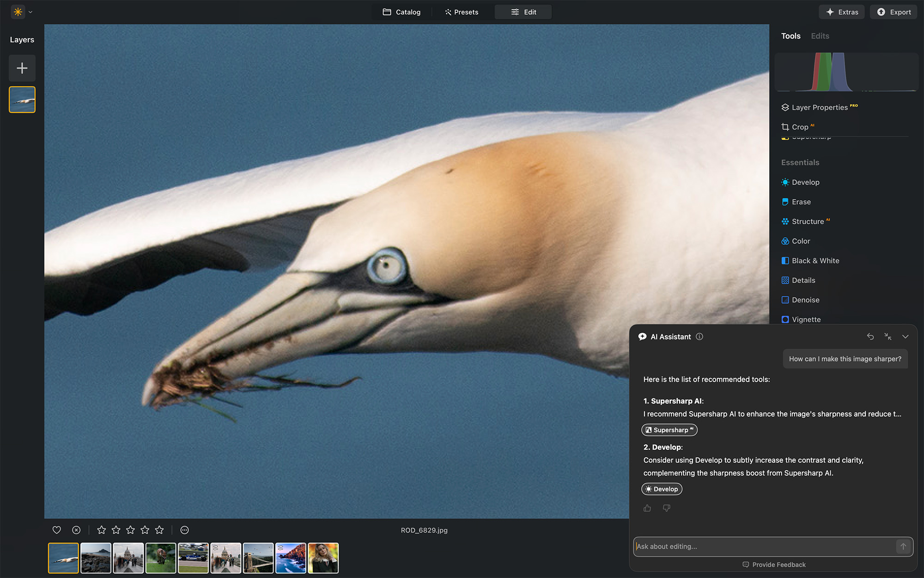This screenshot has width=924, height=578.
Task: Reject the image with the cross icon
Action: point(76,530)
